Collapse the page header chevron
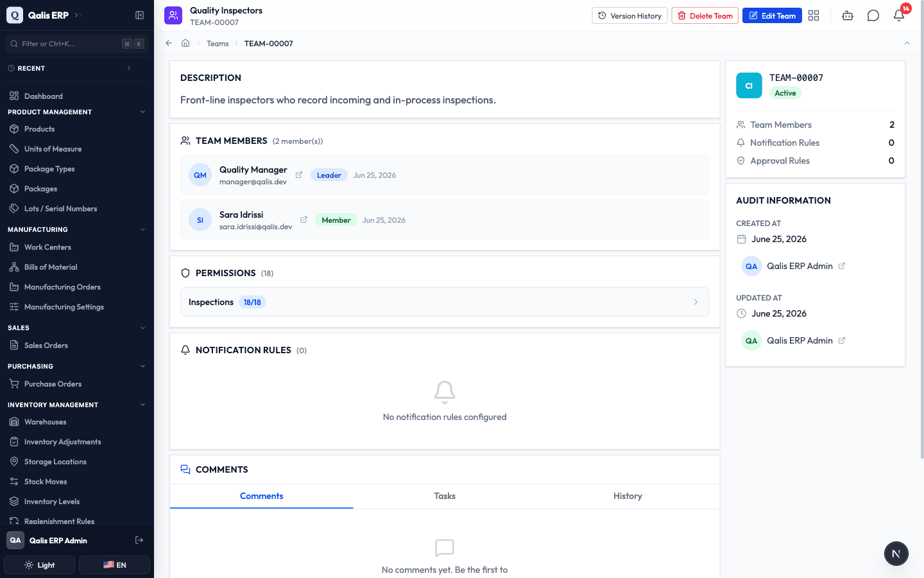 (907, 43)
